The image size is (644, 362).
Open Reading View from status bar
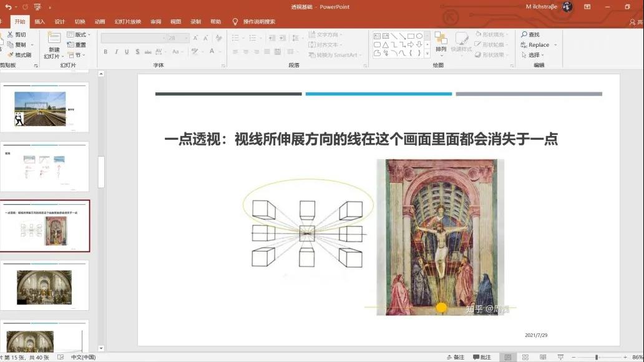[x=542, y=357]
